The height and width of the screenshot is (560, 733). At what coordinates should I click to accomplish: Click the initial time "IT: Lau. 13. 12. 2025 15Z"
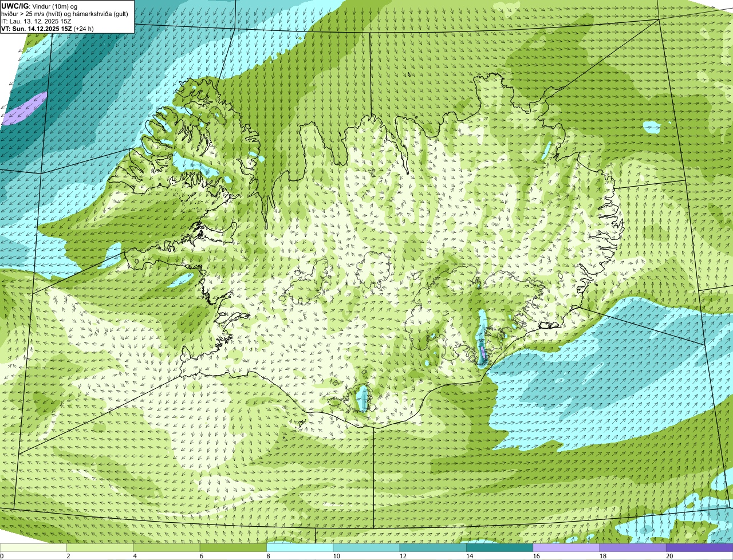click(36, 21)
